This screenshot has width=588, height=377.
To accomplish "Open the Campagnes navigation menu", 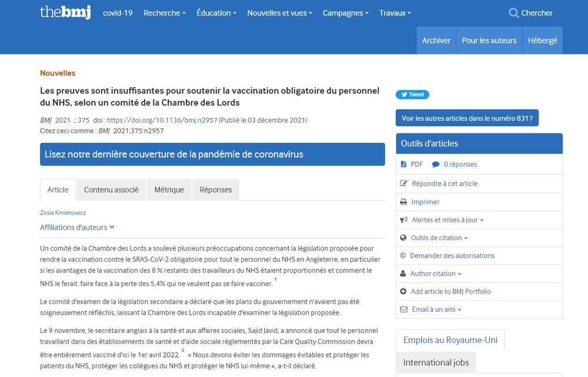I will pos(346,13).
